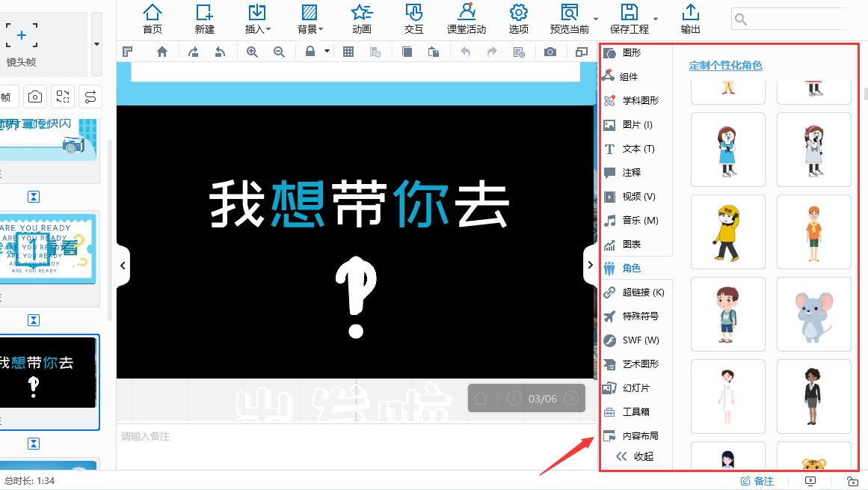Toggle the grid display icon

point(348,52)
